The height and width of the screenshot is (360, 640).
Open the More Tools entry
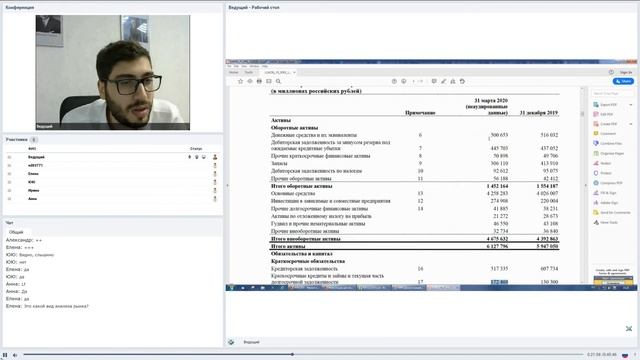[x=605, y=222]
